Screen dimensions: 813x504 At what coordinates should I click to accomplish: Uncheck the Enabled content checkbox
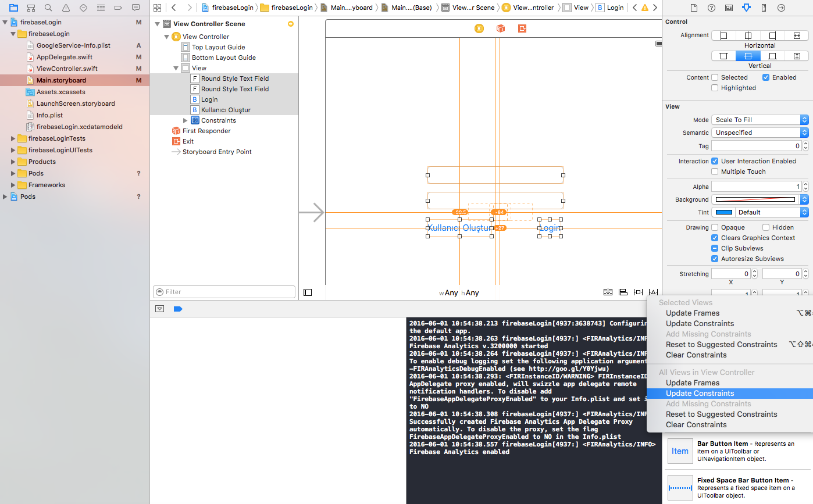(766, 77)
